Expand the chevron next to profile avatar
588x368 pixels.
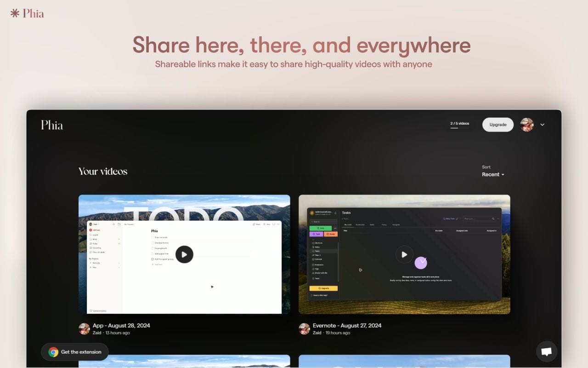point(543,125)
